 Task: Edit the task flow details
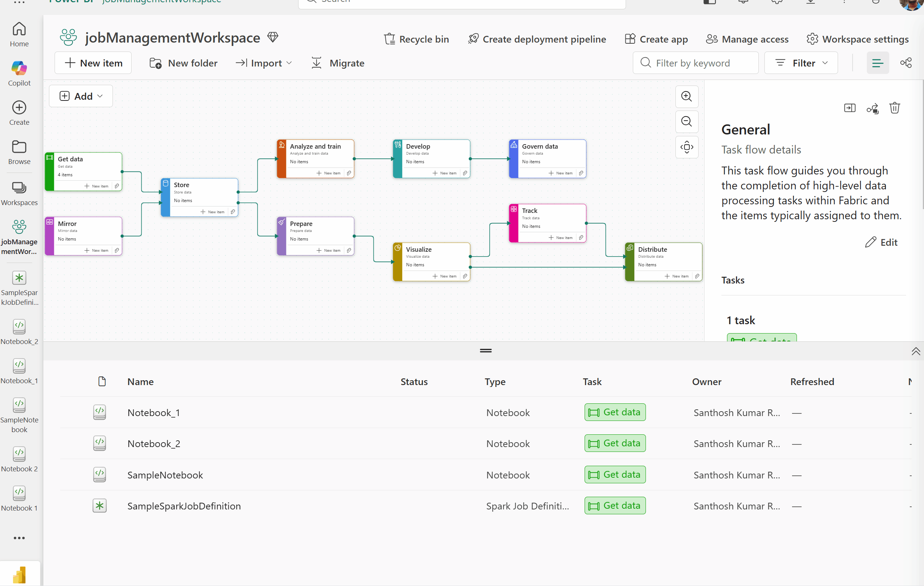click(x=882, y=242)
